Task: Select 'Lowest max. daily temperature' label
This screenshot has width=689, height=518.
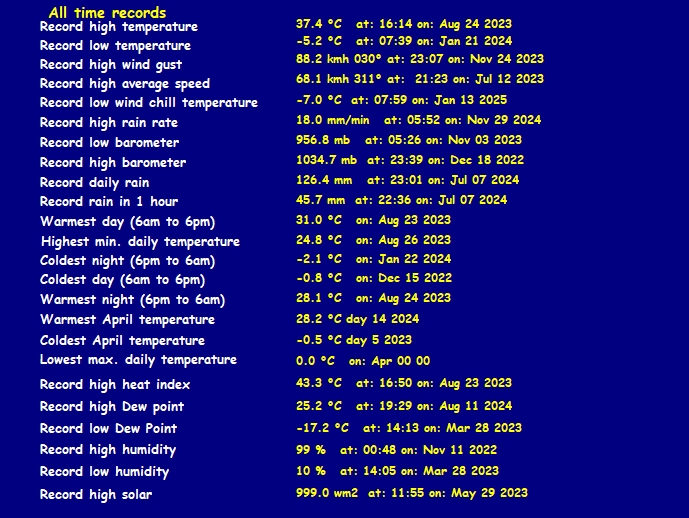Action: [x=138, y=360]
